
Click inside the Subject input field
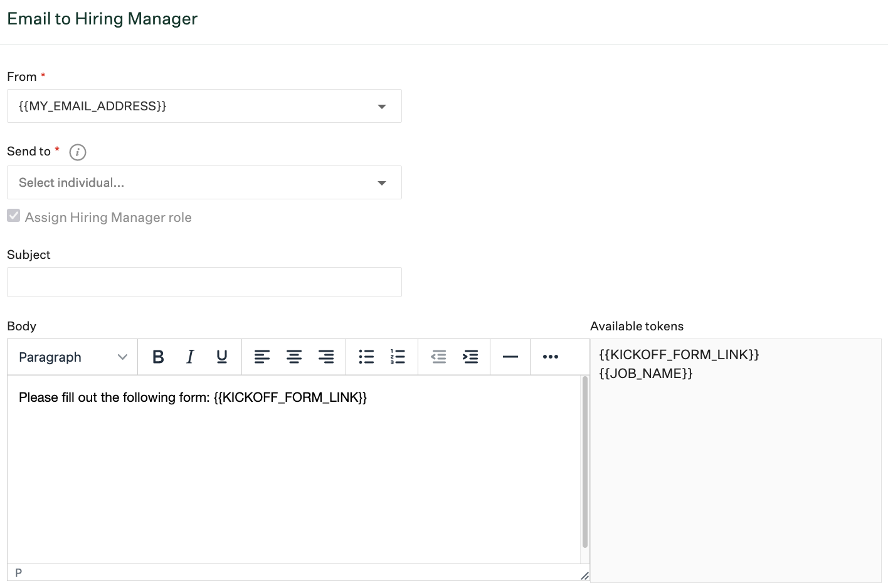coord(204,282)
